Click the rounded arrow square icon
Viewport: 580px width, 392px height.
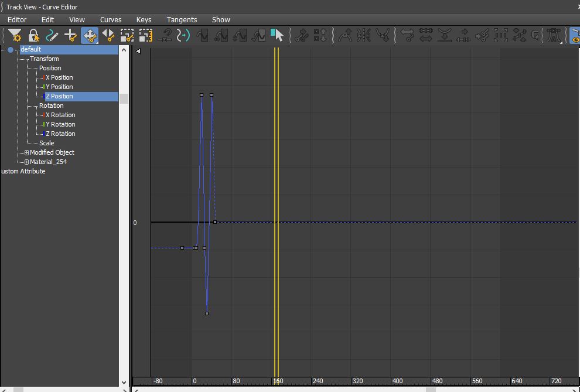click(535, 36)
